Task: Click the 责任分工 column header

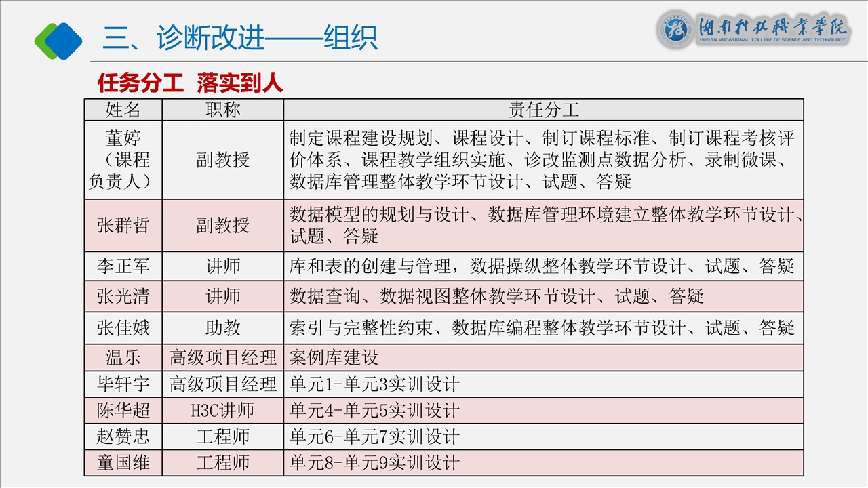Action: 543,110
